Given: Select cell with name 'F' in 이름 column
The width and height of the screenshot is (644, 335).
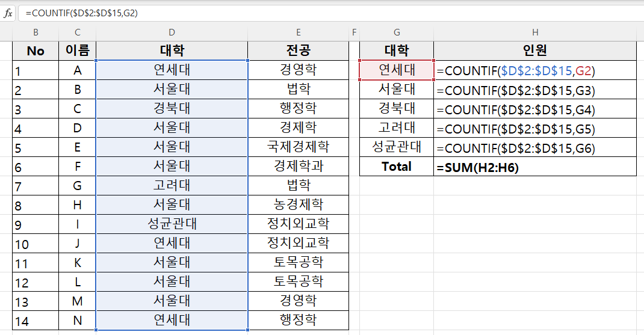Looking at the screenshot, I should pyautogui.click(x=77, y=167).
